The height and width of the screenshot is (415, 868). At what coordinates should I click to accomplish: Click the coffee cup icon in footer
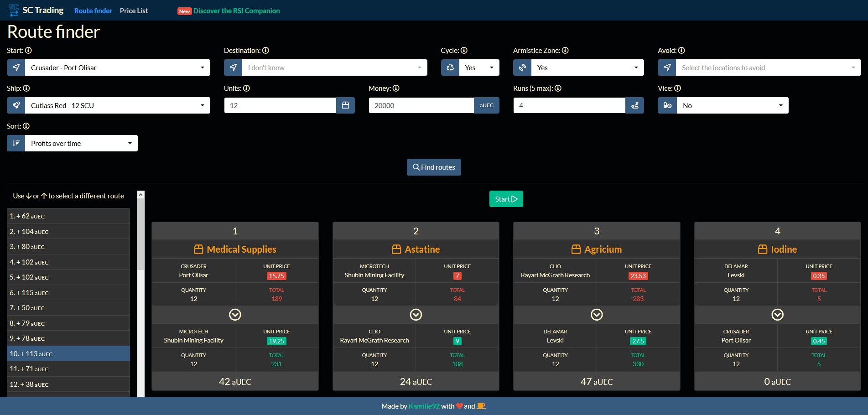click(481, 406)
